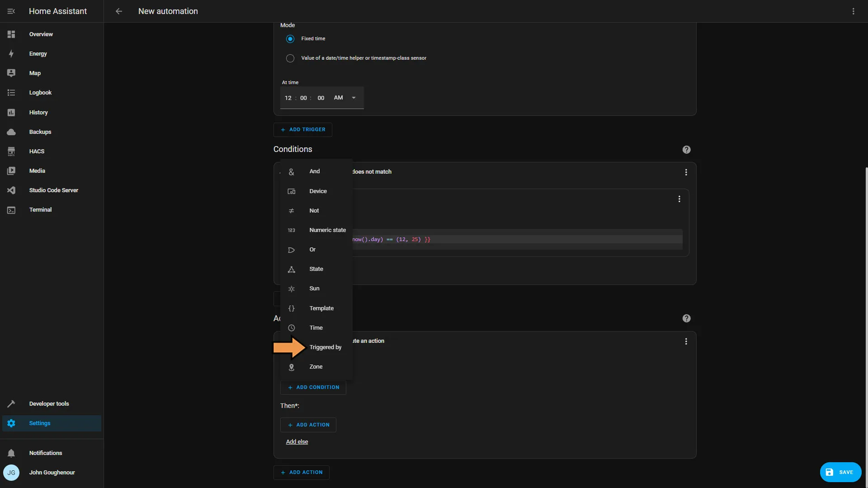This screenshot has height=488, width=868.
Task: Launch Studio Code Server
Action: [52, 190]
